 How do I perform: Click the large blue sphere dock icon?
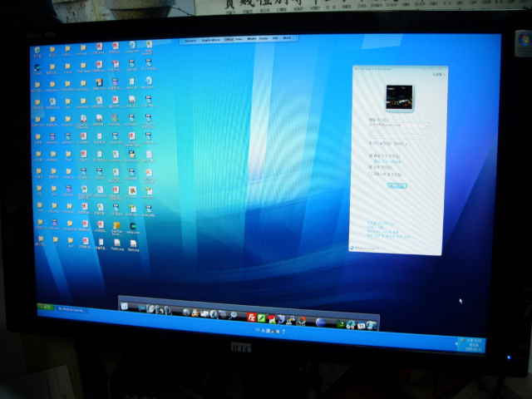320,323
